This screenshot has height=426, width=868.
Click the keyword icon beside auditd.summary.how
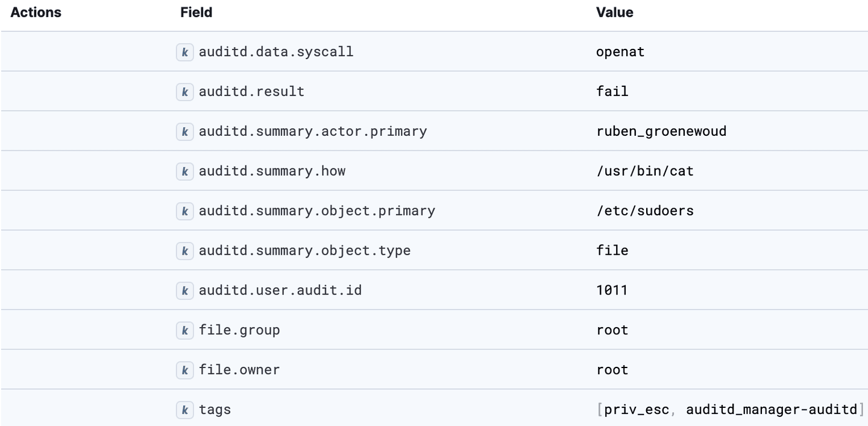point(184,171)
